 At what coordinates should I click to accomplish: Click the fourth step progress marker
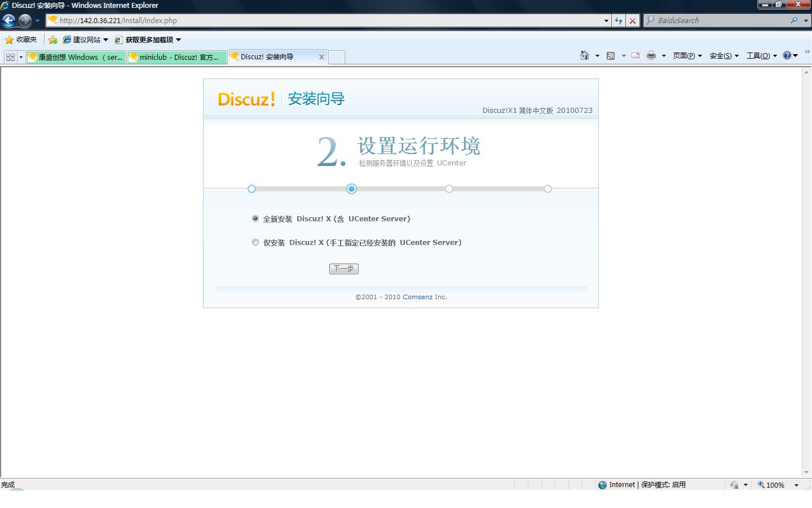click(x=548, y=189)
